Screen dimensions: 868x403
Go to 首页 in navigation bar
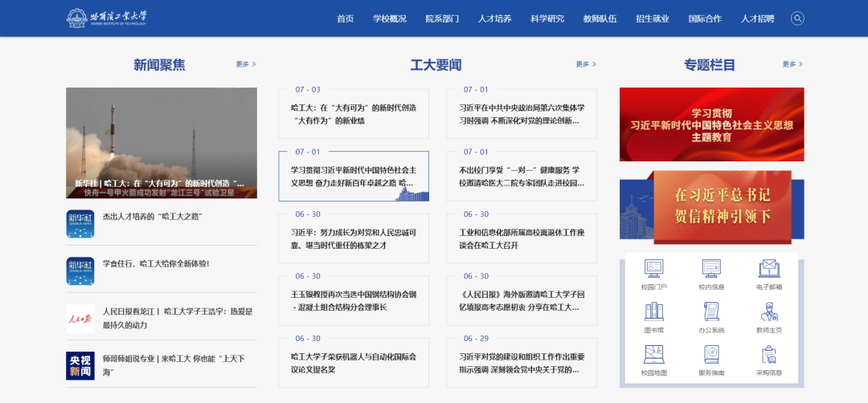[345, 18]
